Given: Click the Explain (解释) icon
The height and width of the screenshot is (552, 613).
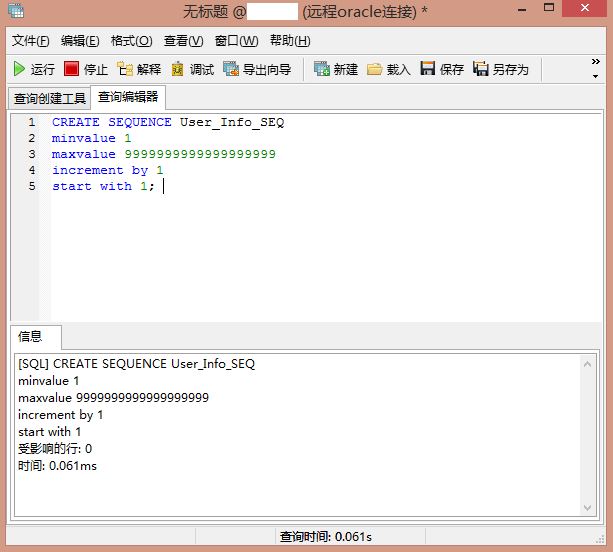Looking at the screenshot, I should [x=125, y=69].
